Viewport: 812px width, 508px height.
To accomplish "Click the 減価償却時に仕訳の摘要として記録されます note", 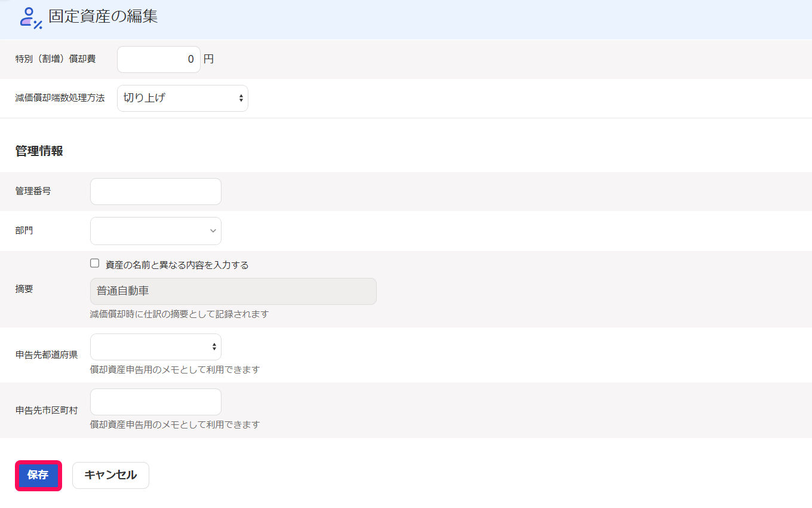I will tap(180, 314).
